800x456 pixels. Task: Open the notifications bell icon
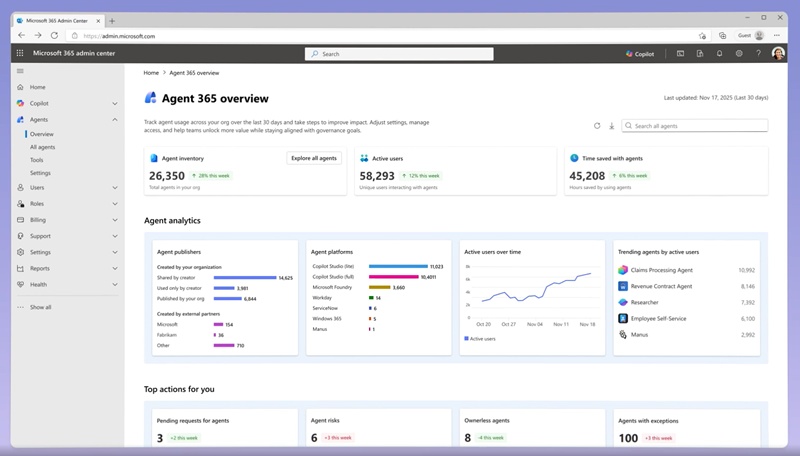click(719, 54)
